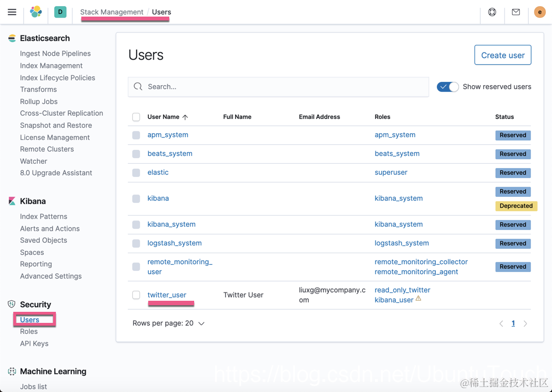The width and height of the screenshot is (552, 392).
Task: Open Kibana Index Patterns
Action: [44, 216]
